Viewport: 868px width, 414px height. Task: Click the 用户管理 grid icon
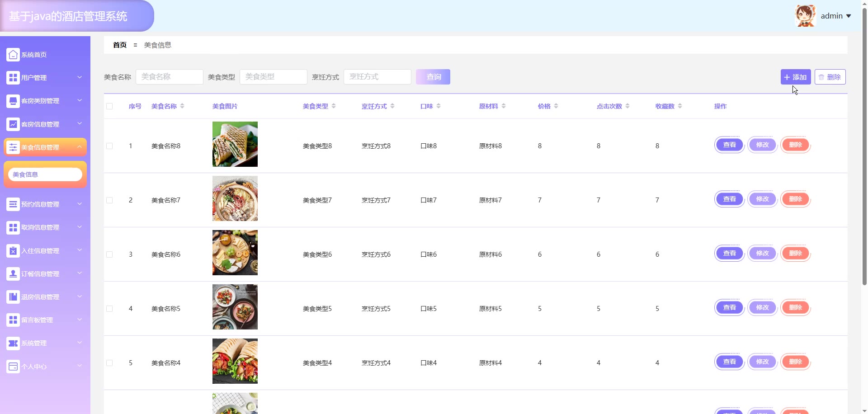(x=13, y=78)
